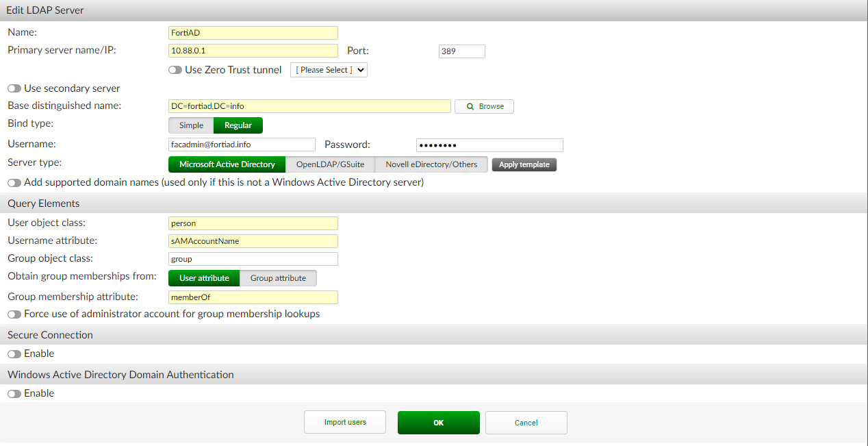Select Group attribute for group memberships
Image resolution: width=868 pixels, height=446 pixels.
click(x=278, y=278)
